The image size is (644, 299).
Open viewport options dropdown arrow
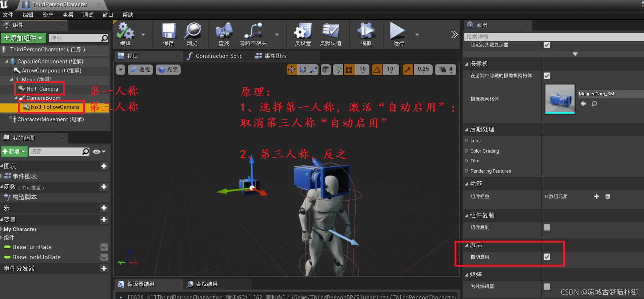pos(121,70)
